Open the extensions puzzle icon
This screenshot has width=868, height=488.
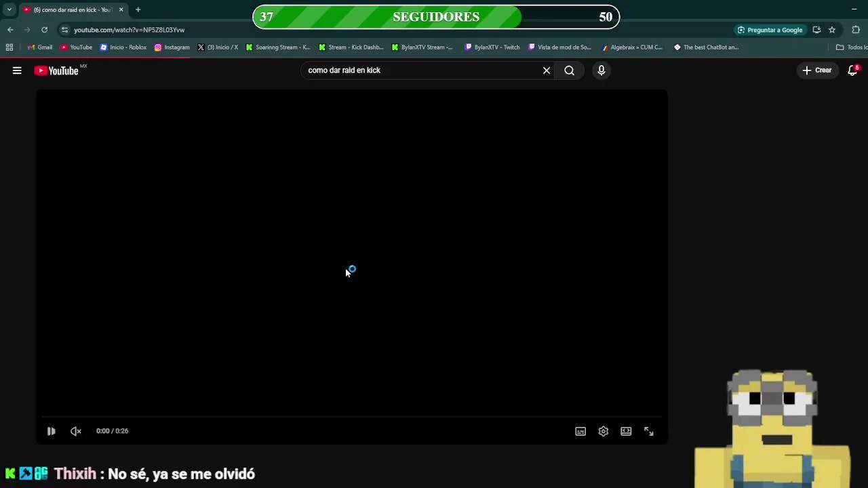pyautogui.click(x=856, y=30)
